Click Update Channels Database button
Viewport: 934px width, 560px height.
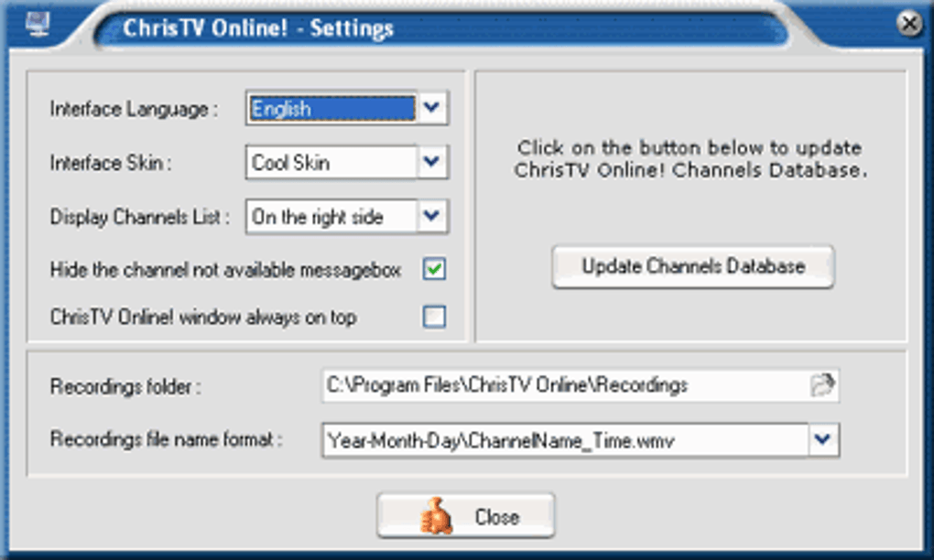(x=693, y=266)
